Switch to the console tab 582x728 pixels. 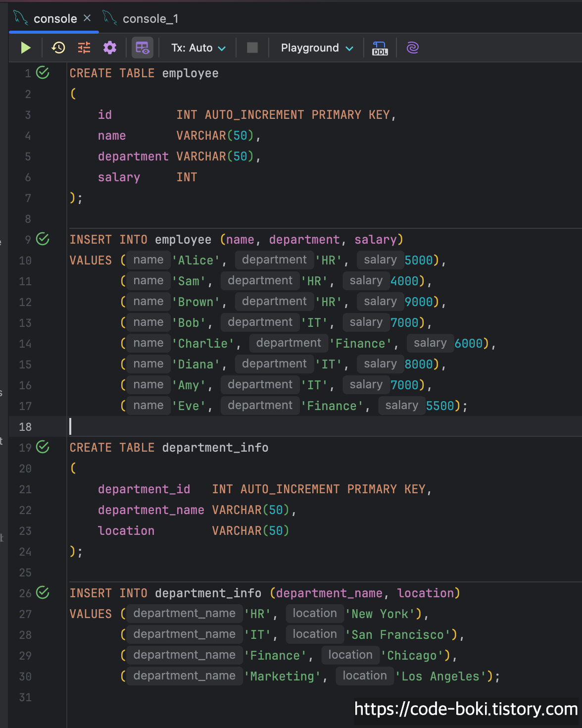pos(55,19)
